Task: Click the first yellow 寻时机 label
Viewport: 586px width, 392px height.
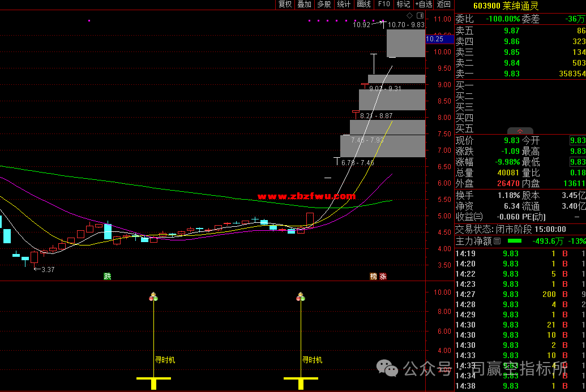Action: tap(165, 360)
